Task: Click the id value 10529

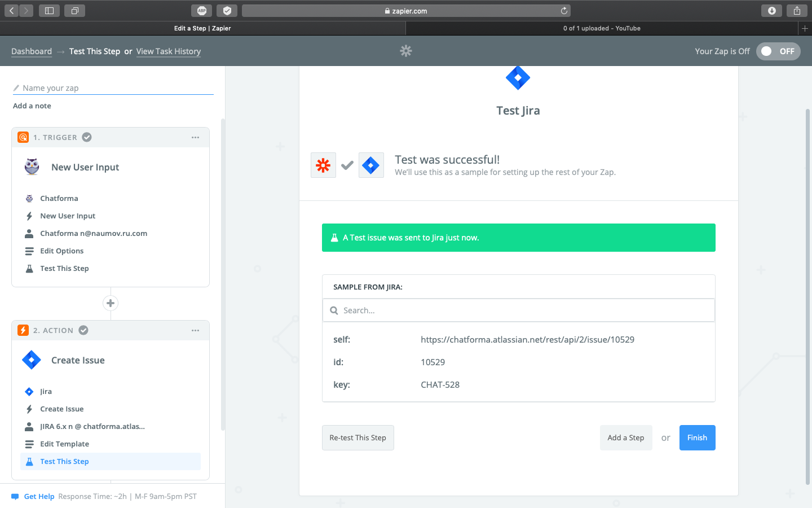Action: [x=433, y=362]
